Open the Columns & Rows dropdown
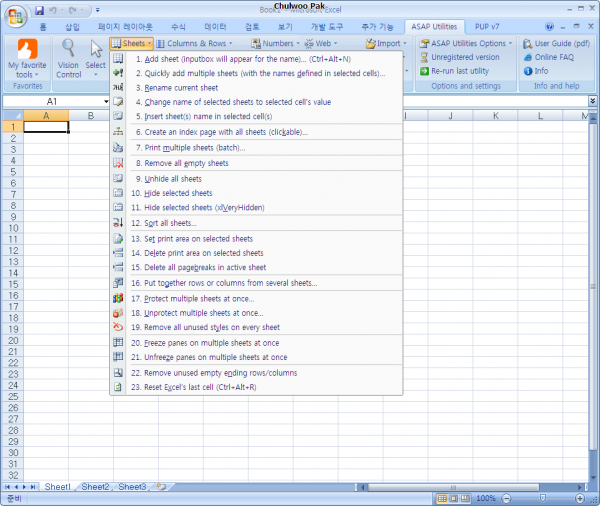The width and height of the screenshot is (600, 506). point(194,43)
